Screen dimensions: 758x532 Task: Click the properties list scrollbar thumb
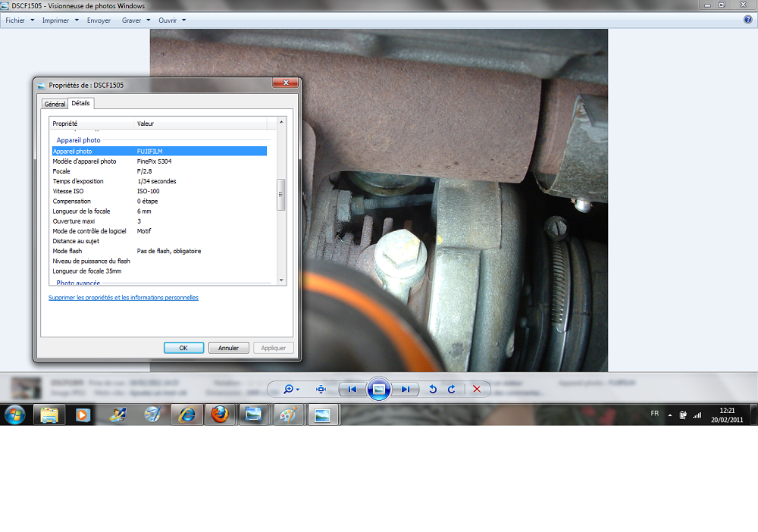pyautogui.click(x=281, y=194)
